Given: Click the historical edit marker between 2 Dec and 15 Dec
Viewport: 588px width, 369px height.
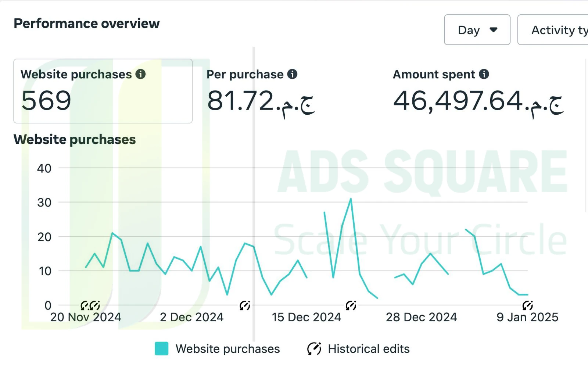Looking at the screenshot, I should pos(245,305).
